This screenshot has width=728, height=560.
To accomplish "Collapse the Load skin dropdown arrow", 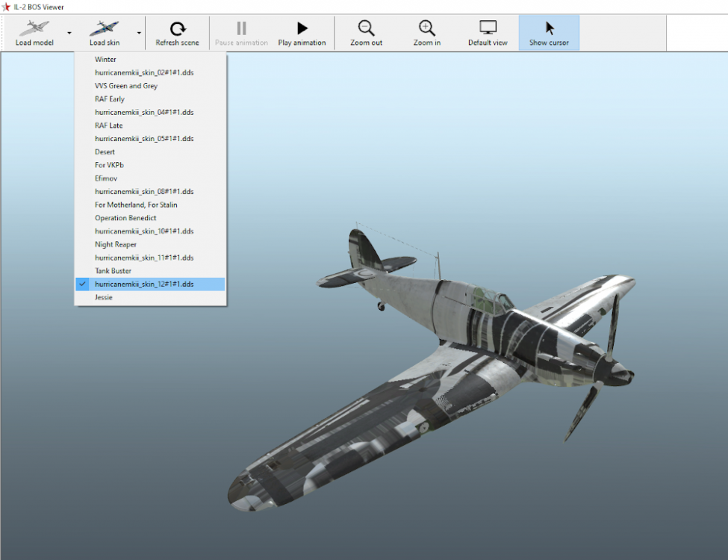I will [139, 34].
